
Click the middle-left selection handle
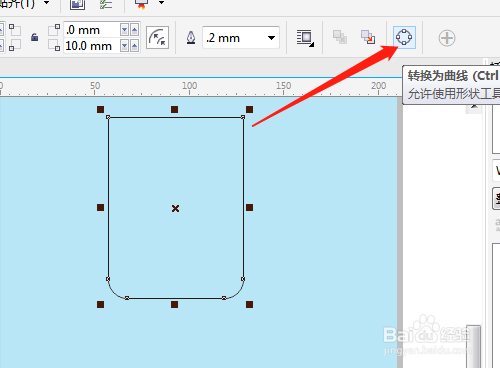(x=100, y=208)
